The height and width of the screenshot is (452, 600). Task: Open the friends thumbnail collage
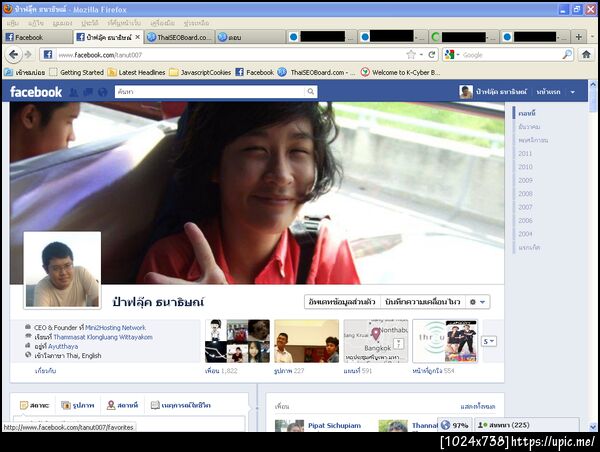pos(237,341)
